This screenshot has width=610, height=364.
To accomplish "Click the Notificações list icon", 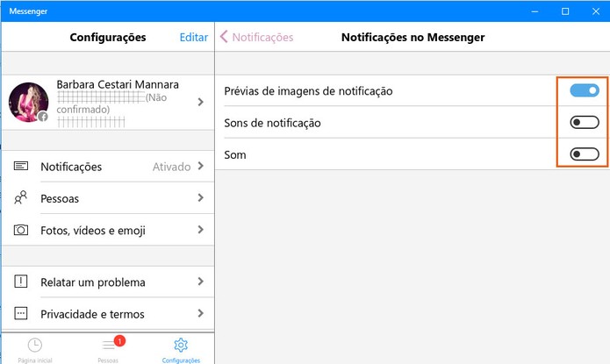I will [21, 167].
